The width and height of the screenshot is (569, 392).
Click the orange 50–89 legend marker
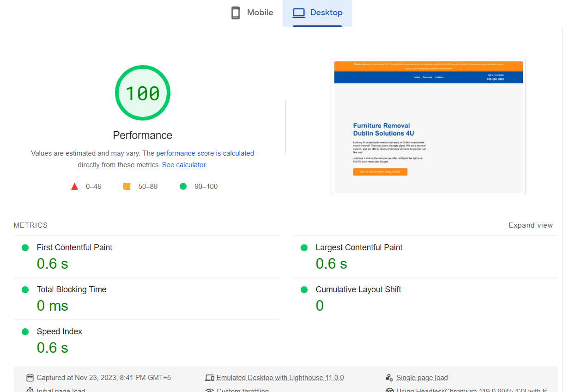(x=127, y=186)
